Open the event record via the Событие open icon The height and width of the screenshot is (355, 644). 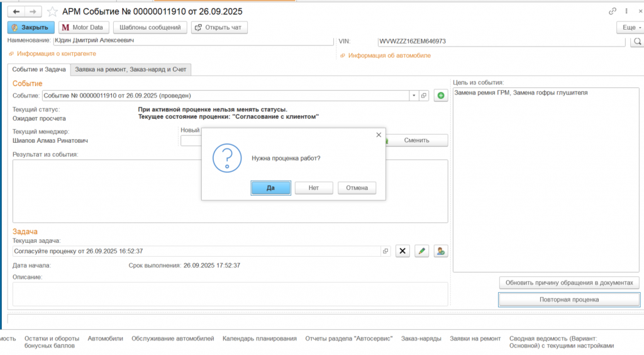424,96
